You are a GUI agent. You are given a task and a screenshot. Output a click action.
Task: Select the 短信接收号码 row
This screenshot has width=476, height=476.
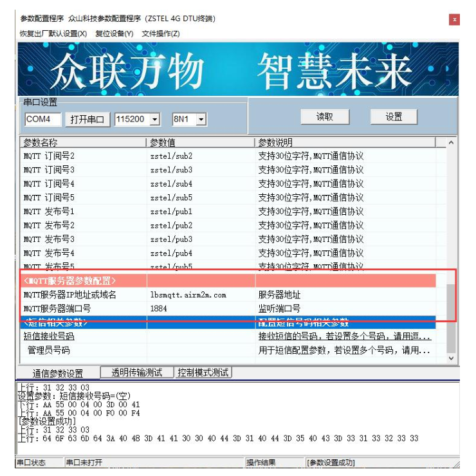(228, 336)
